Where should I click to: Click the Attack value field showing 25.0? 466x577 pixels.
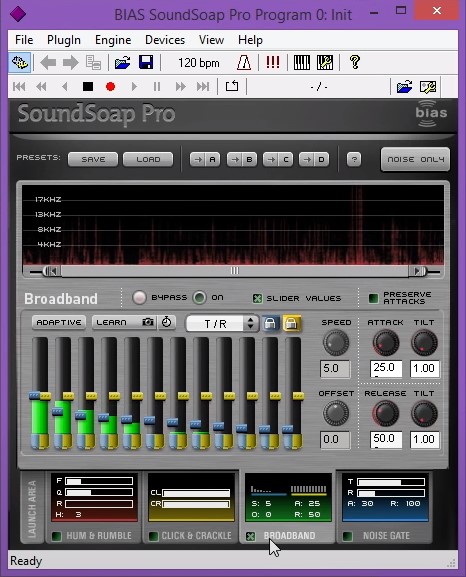pos(386,368)
